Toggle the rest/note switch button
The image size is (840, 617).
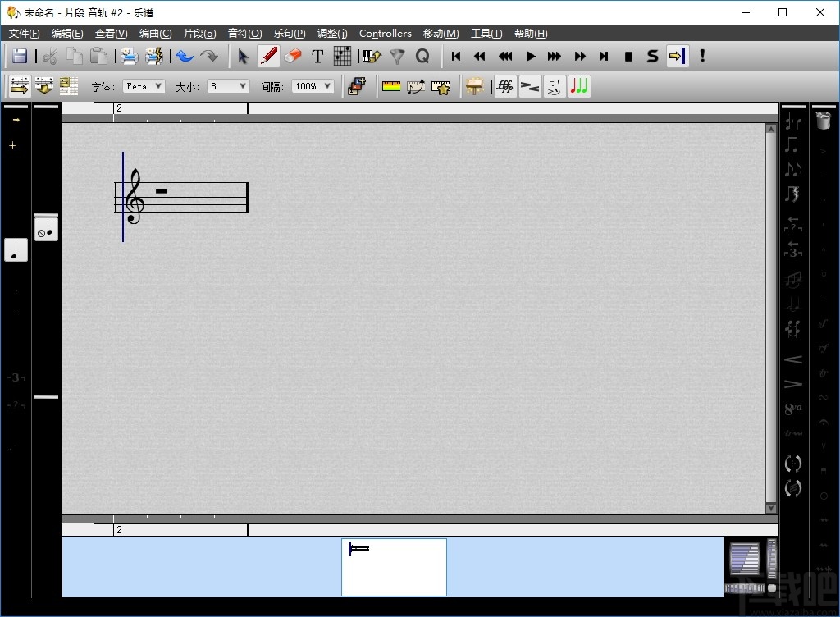(x=47, y=229)
